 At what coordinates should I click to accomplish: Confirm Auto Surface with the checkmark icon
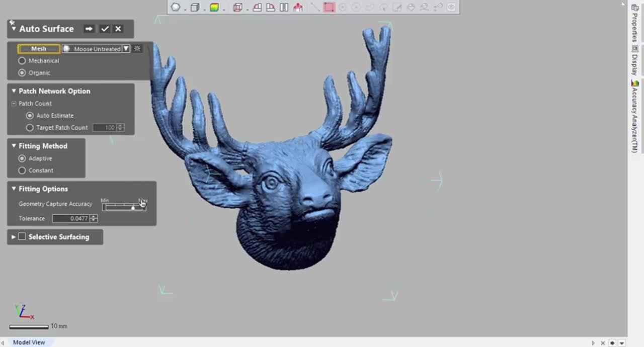(x=105, y=29)
